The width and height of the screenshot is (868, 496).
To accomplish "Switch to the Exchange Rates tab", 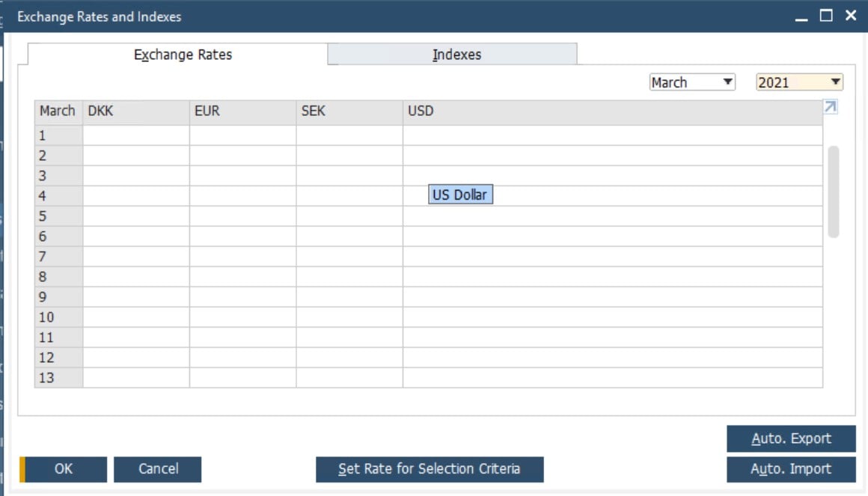I will 182,54.
